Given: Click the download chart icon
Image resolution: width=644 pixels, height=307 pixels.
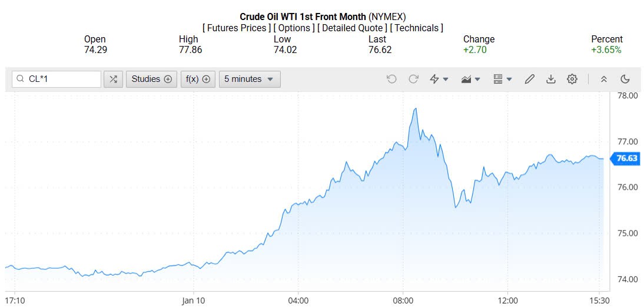Looking at the screenshot, I should (x=550, y=79).
